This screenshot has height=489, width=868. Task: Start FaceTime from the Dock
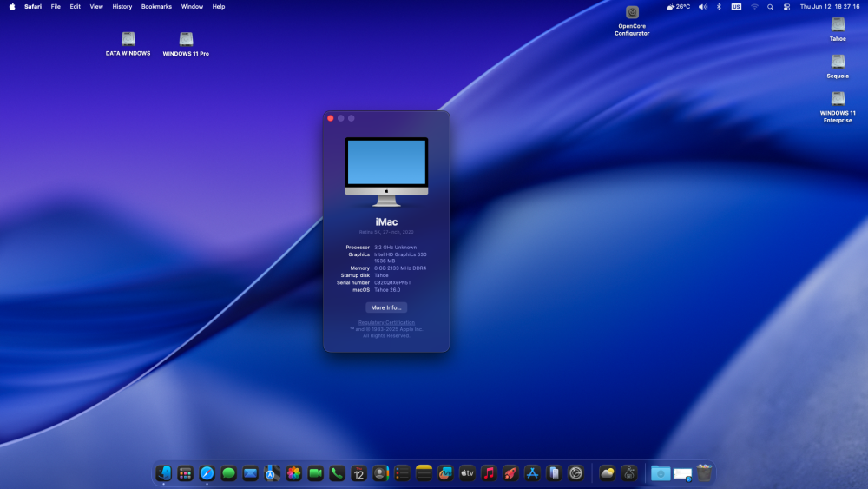(x=316, y=473)
